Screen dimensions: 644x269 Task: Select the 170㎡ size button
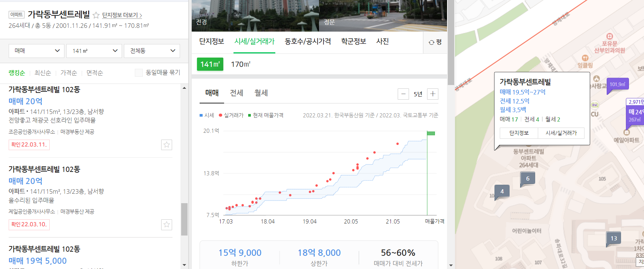point(240,64)
